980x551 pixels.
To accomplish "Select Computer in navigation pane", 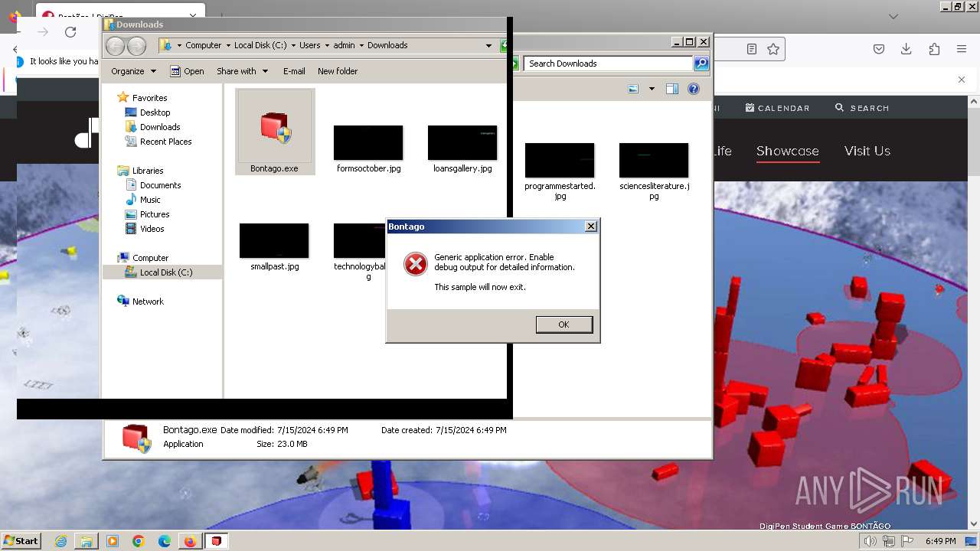I will [x=150, y=258].
